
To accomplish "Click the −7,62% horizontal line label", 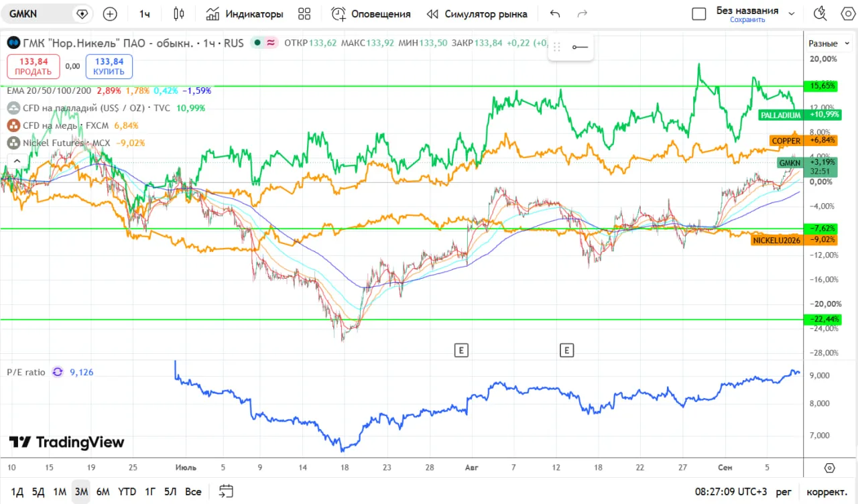I will (821, 229).
